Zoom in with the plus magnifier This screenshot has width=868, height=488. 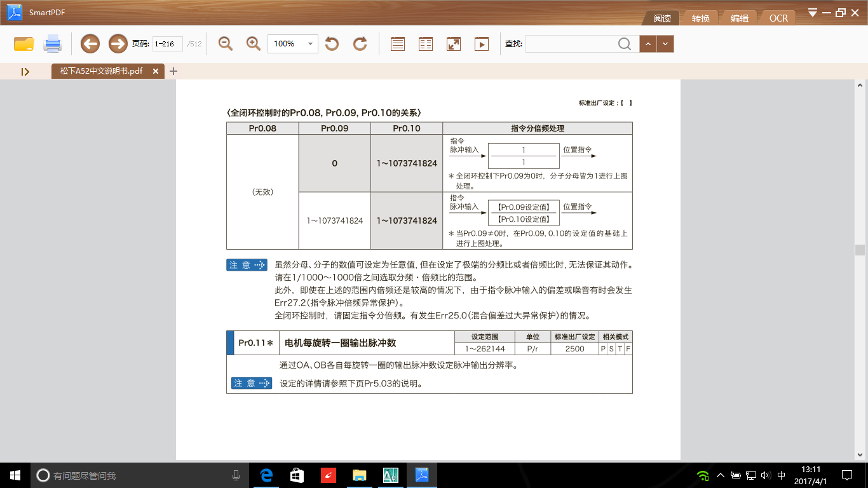click(254, 44)
